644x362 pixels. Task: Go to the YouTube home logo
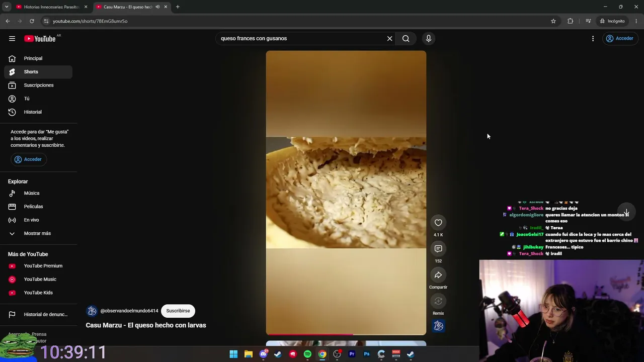[40, 39]
